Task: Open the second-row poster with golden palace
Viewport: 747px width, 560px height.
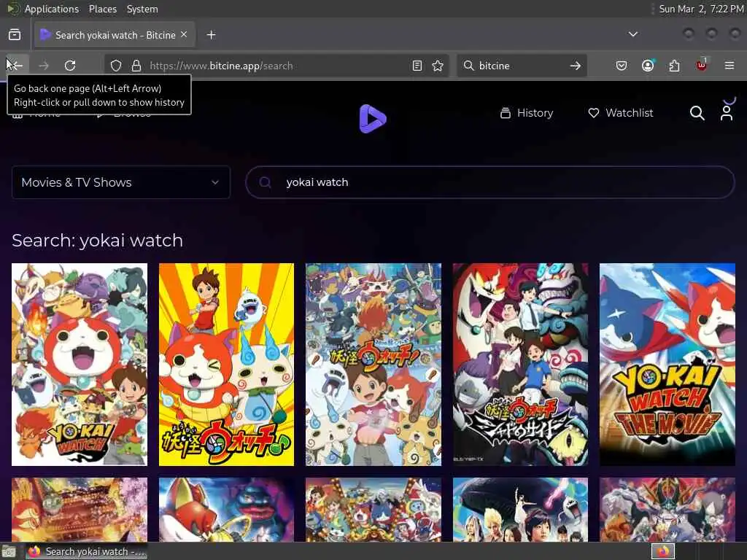Action: pos(80,510)
